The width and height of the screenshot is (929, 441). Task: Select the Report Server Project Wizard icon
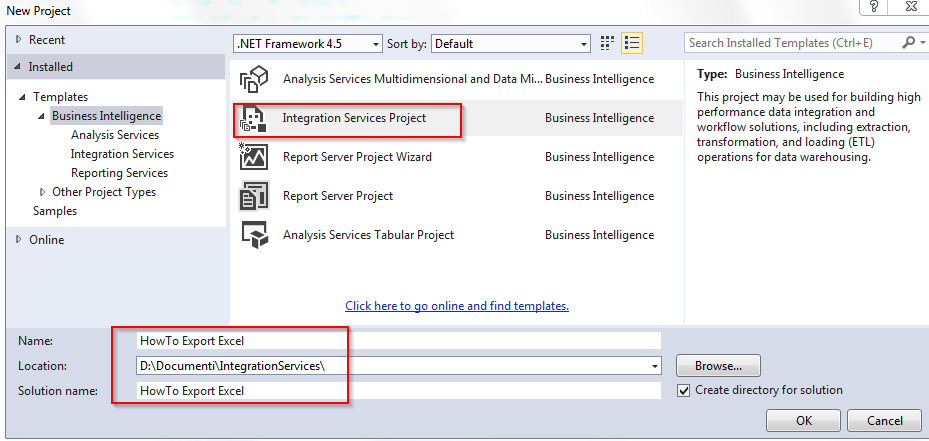254,157
